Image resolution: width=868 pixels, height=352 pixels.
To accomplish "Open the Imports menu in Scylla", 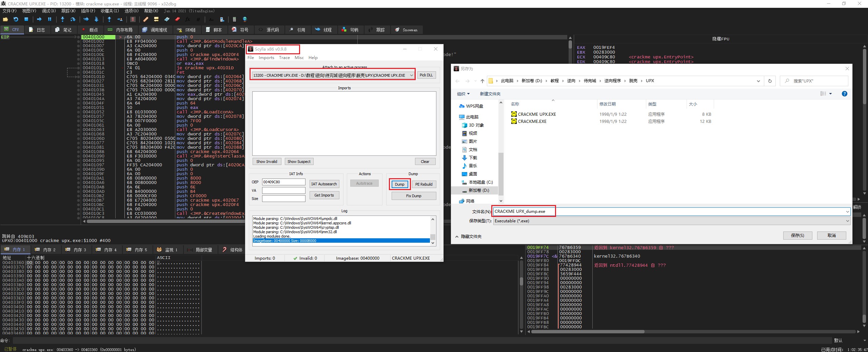I will [x=266, y=58].
